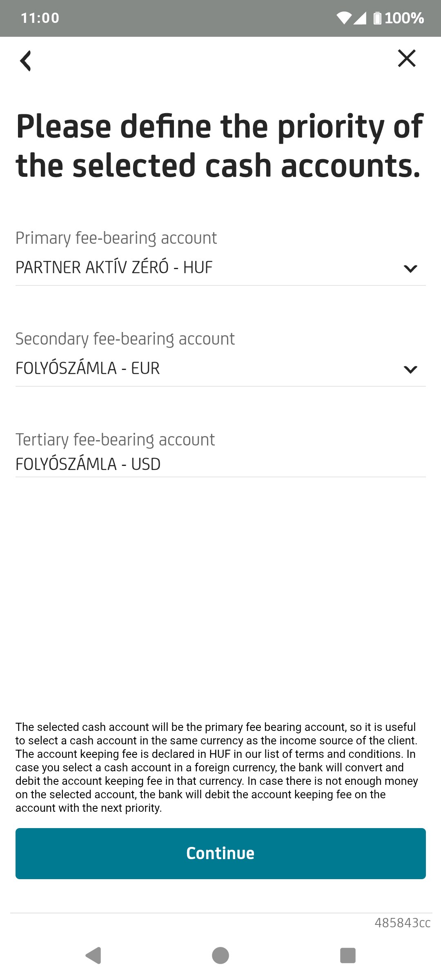The image size is (441, 980).
Task: Open recent apps with the square button
Action: pos(347,955)
